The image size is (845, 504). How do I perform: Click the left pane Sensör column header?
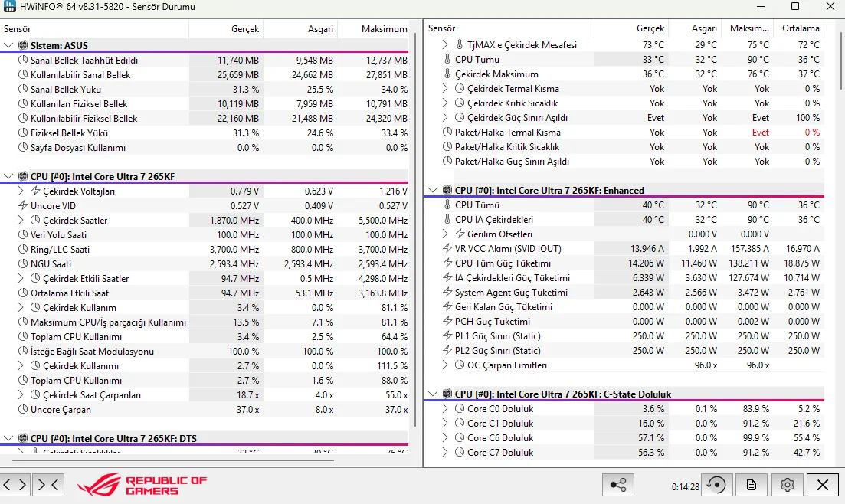(x=94, y=28)
